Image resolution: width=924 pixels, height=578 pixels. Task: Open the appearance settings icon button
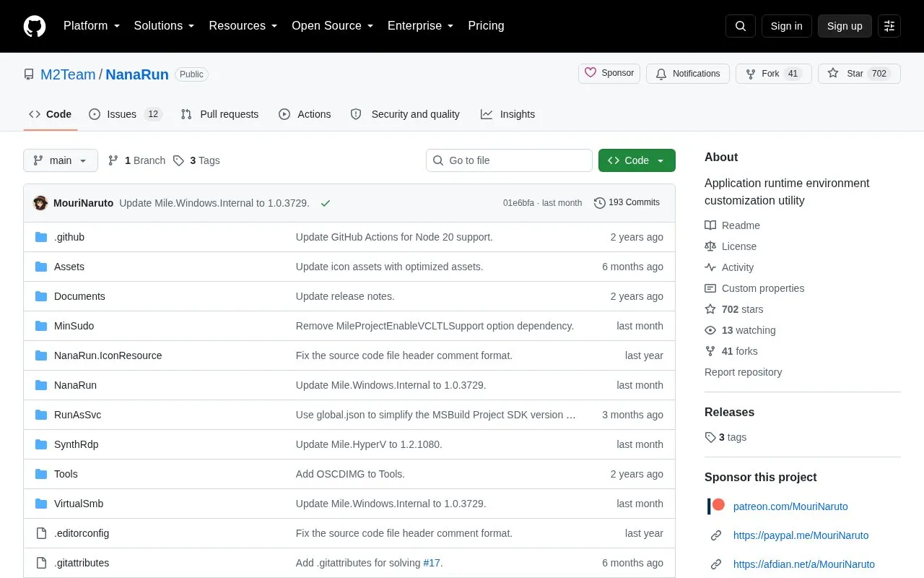tap(889, 26)
